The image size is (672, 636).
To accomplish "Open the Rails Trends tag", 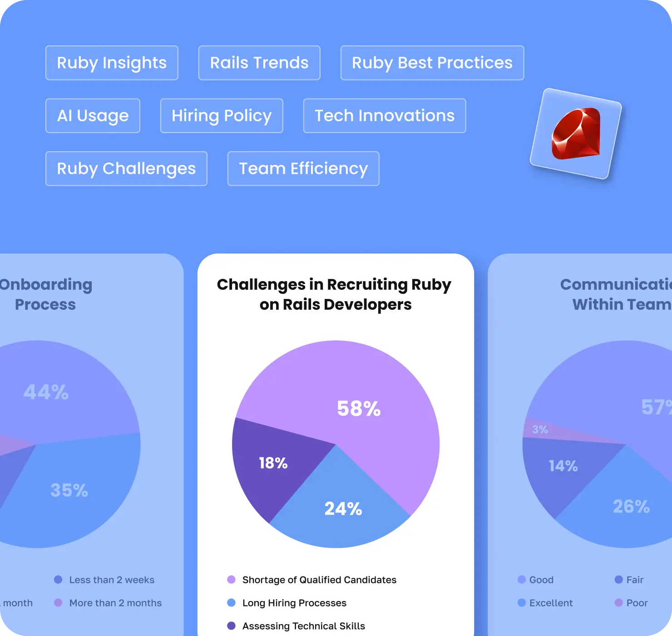I will tap(259, 63).
